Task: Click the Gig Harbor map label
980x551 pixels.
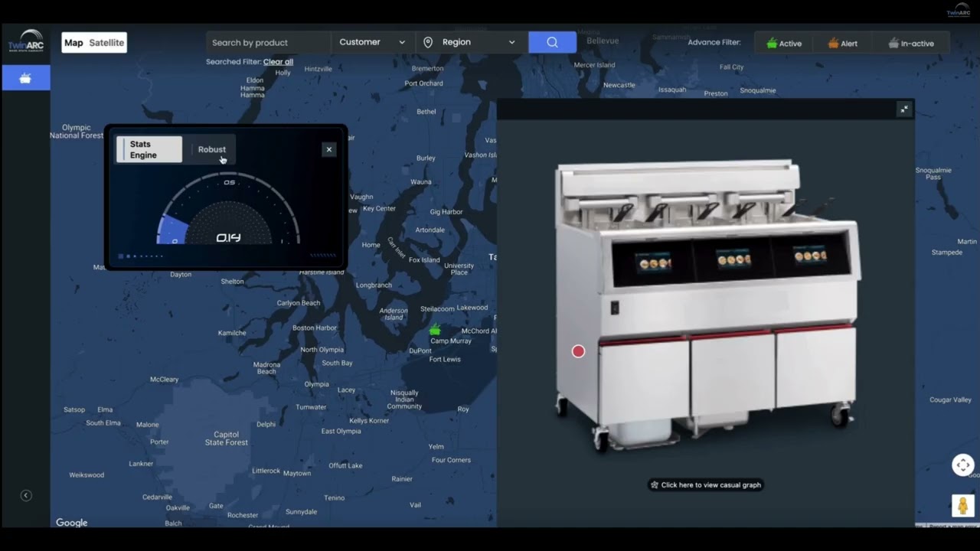Action: pyautogui.click(x=446, y=212)
